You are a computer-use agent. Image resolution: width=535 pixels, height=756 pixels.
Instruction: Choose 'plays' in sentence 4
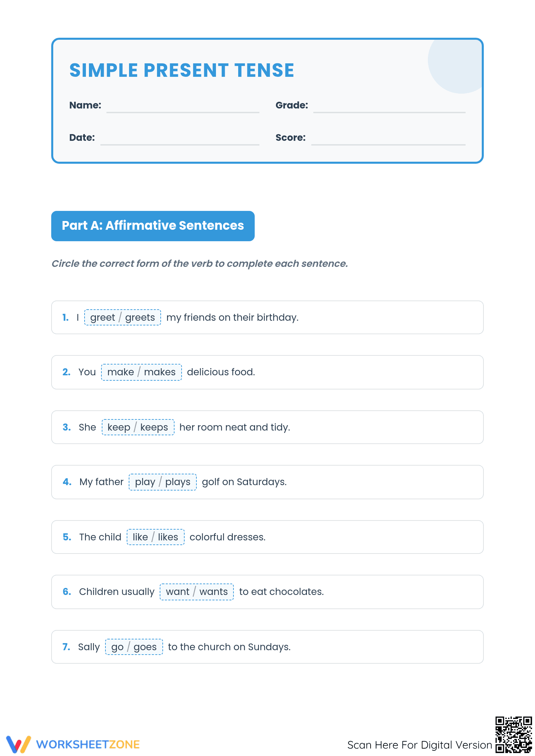(178, 482)
